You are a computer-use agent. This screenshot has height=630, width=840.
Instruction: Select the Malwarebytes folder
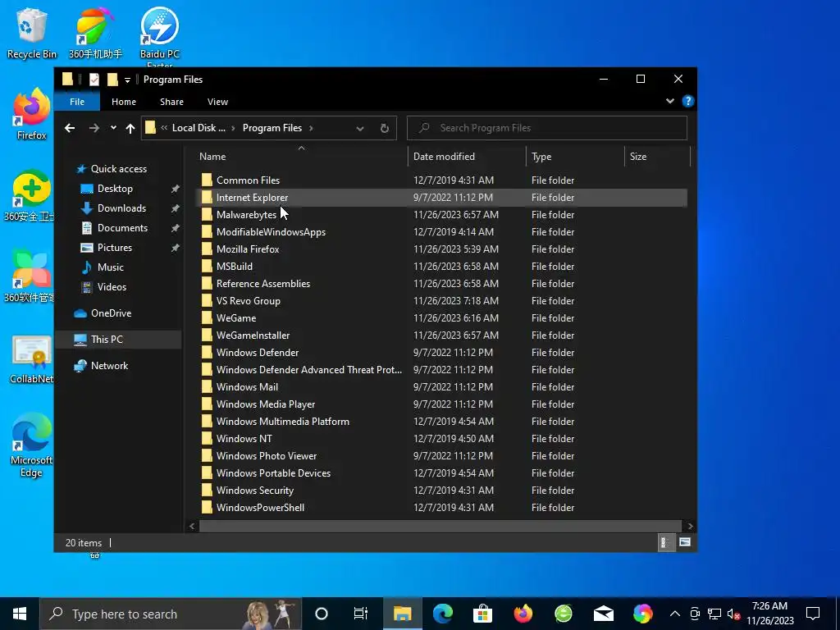click(x=442, y=215)
